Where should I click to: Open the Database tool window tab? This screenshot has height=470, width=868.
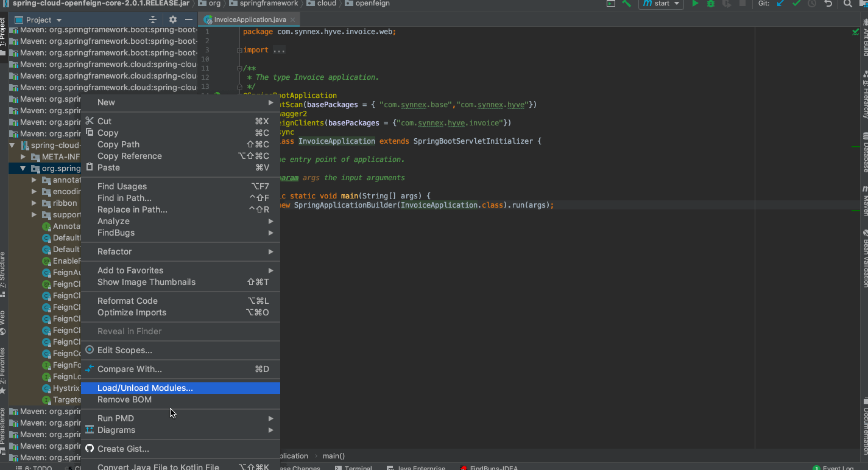(864, 152)
